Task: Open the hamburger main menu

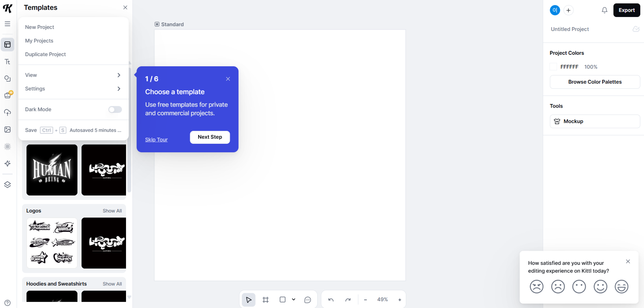Action: tap(7, 24)
